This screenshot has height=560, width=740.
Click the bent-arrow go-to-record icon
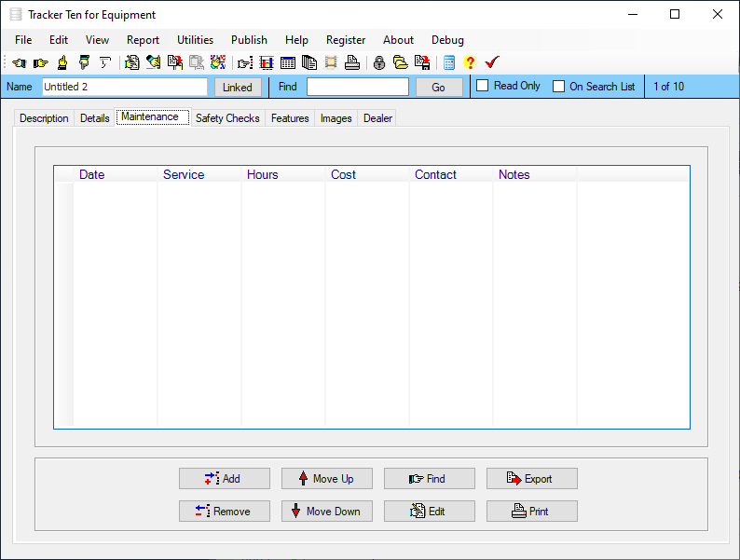tap(105, 62)
